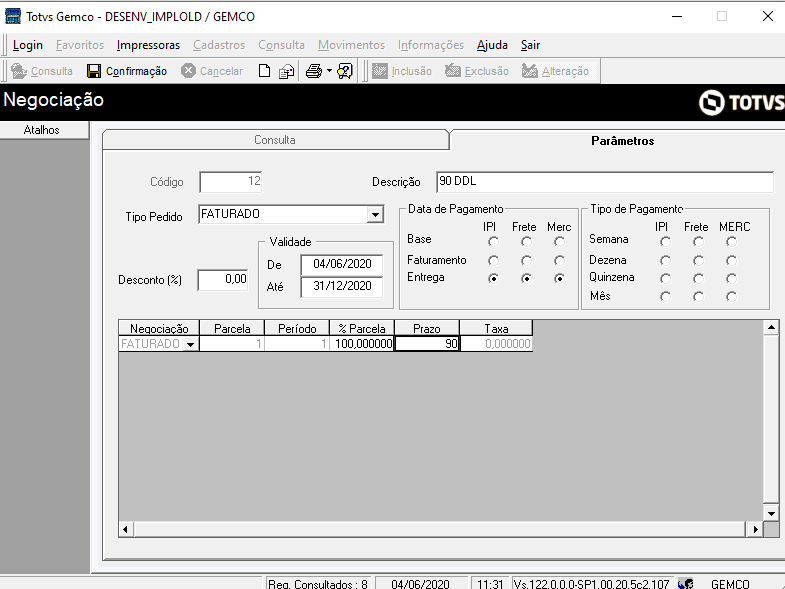Select Quinzena MERC payment type radio
Viewport: 785px width, 589px height.
click(x=731, y=278)
